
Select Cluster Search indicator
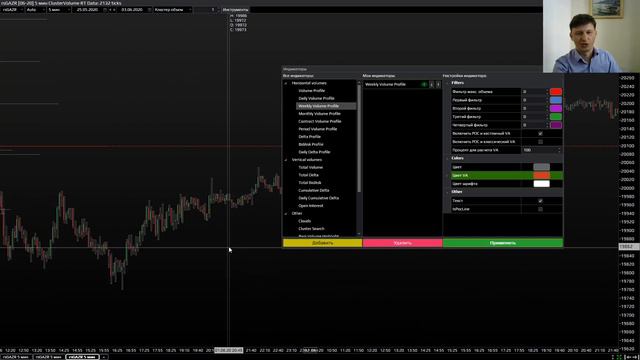click(311, 229)
